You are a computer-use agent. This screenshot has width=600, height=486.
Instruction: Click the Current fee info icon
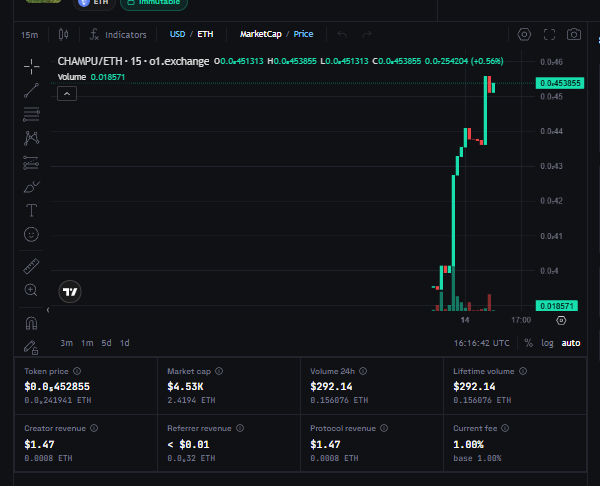click(505, 428)
